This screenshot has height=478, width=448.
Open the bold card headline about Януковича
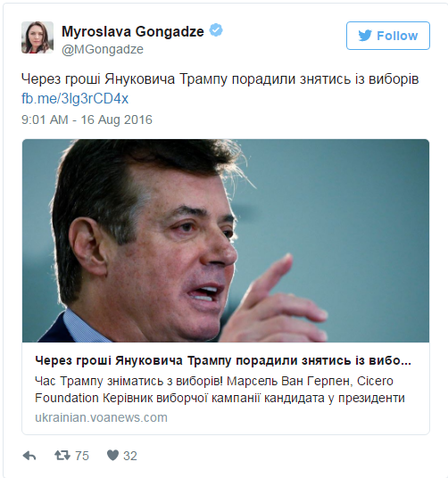coord(223,360)
